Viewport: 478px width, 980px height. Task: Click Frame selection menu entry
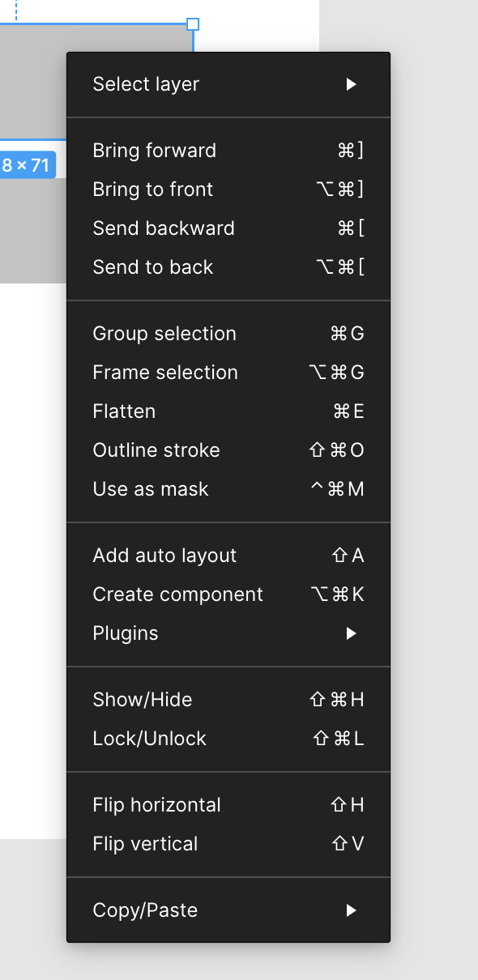tap(228, 373)
